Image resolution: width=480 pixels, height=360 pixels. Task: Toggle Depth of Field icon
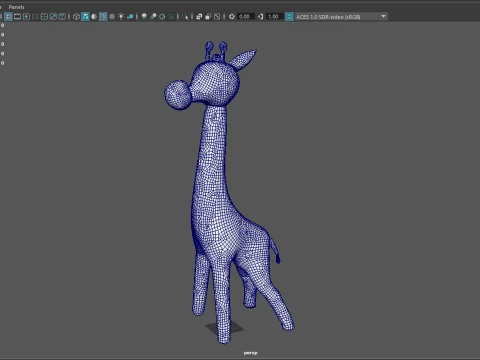171,16
